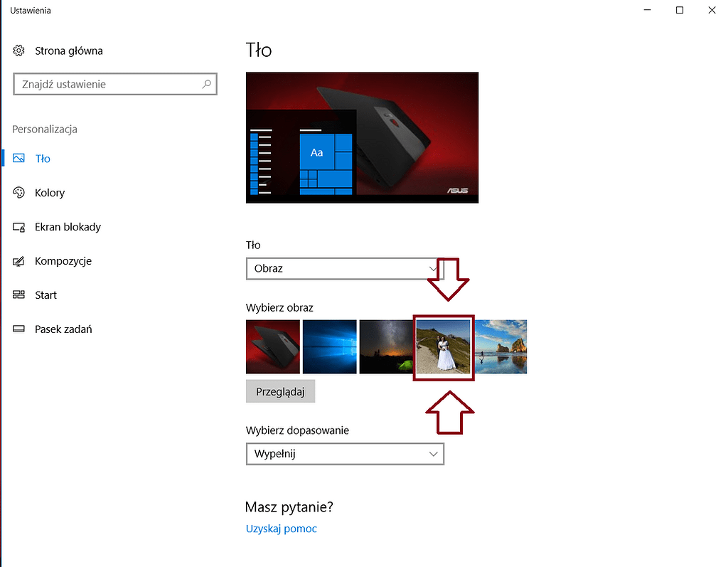Click the chevron on the Tło combo box
The height and width of the screenshot is (567, 728).
(434, 269)
